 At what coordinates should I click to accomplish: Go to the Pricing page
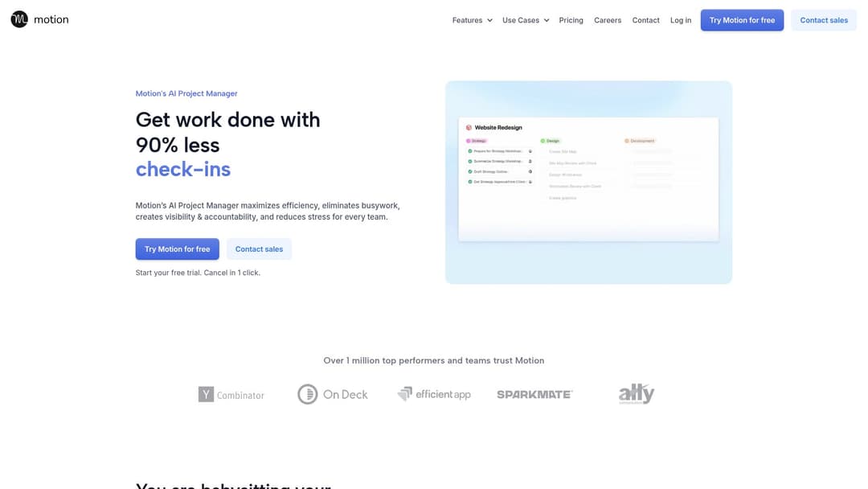(571, 20)
